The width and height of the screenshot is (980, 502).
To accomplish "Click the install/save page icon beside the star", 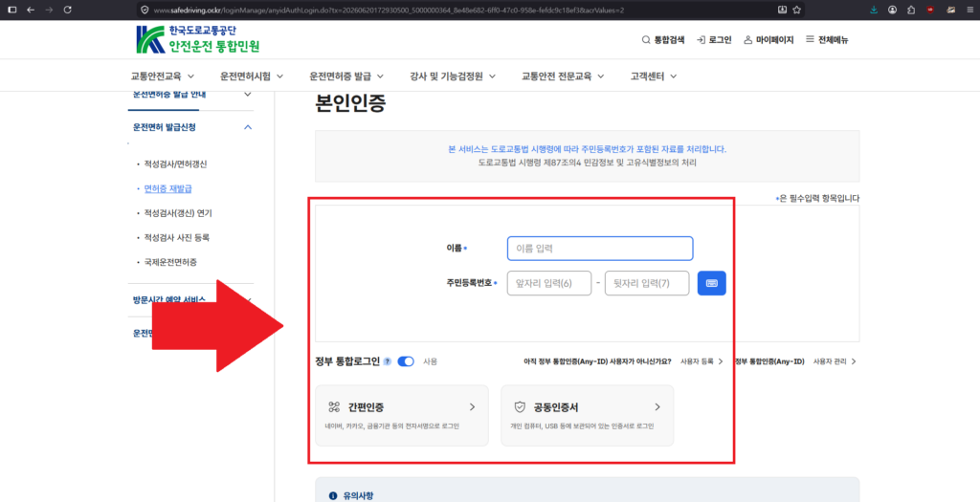I will (x=782, y=10).
